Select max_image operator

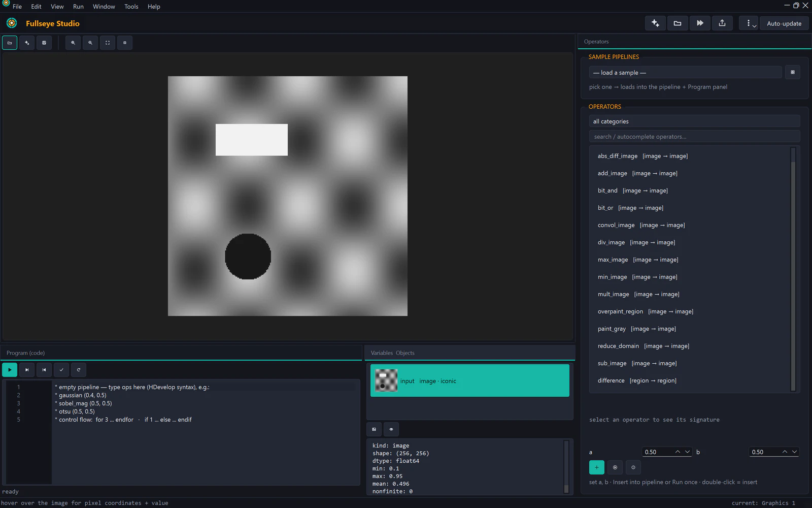point(690,260)
